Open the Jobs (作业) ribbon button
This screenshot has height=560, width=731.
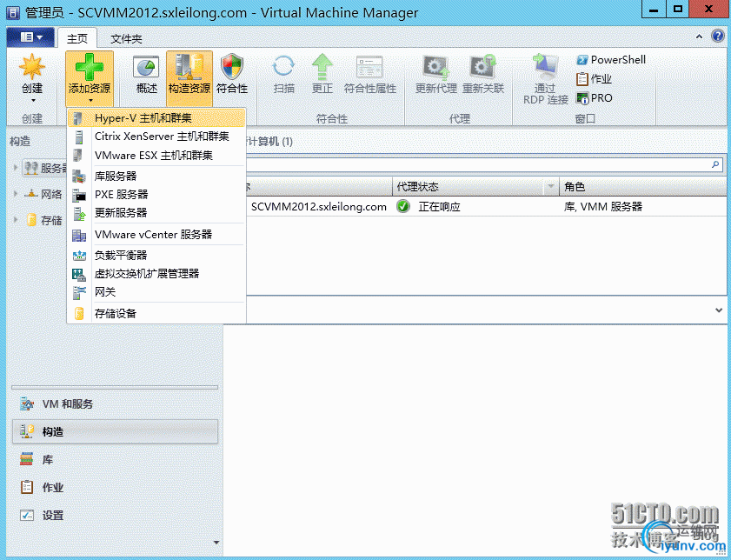click(x=594, y=79)
